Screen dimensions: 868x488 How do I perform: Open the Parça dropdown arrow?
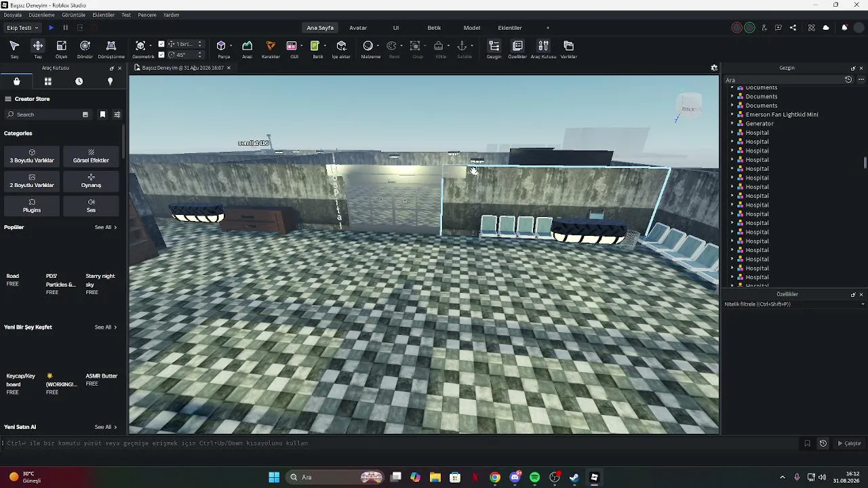pyautogui.click(x=231, y=45)
